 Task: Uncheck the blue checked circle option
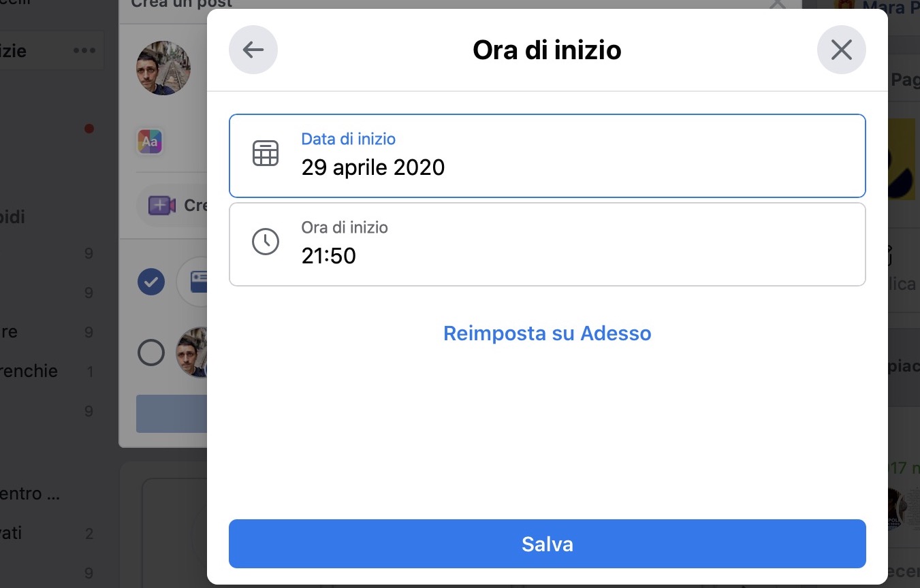coord(151,281)
